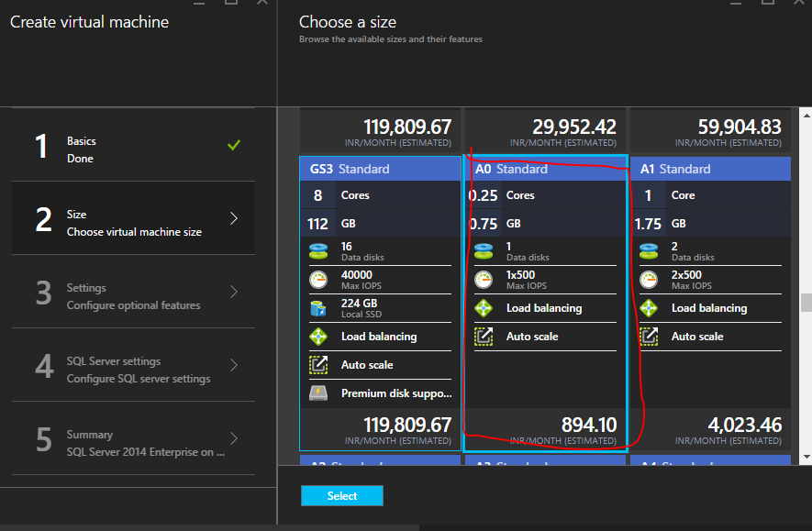Screen dimensions: 812x531
Task: Open step 5 Summary
Action: 134,438
